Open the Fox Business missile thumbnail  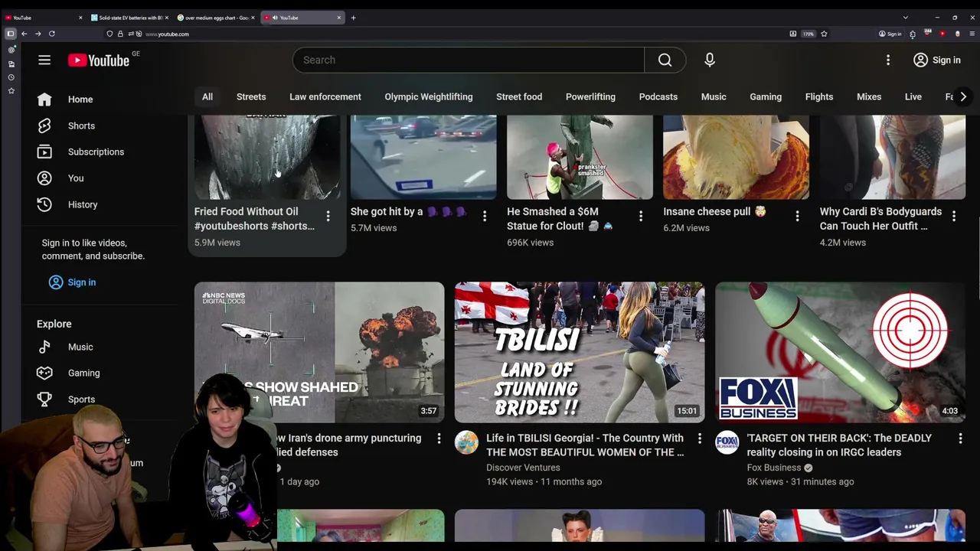[841, 352]
